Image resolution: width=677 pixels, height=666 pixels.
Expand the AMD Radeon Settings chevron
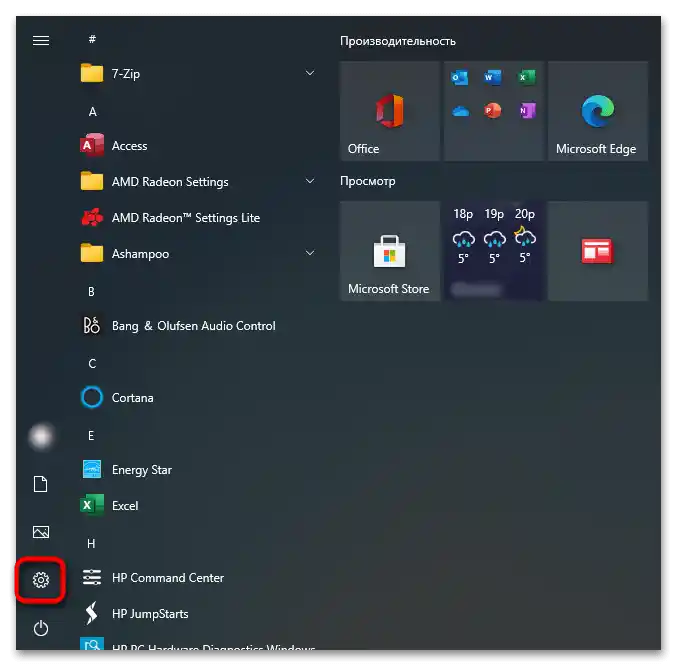tap(310, 181)
